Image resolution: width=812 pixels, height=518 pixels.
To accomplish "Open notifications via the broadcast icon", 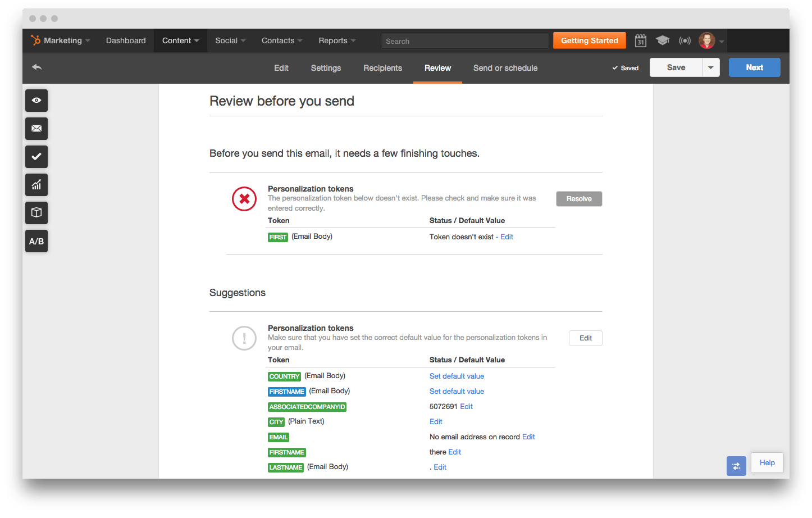I will click(x=685, y=40).
